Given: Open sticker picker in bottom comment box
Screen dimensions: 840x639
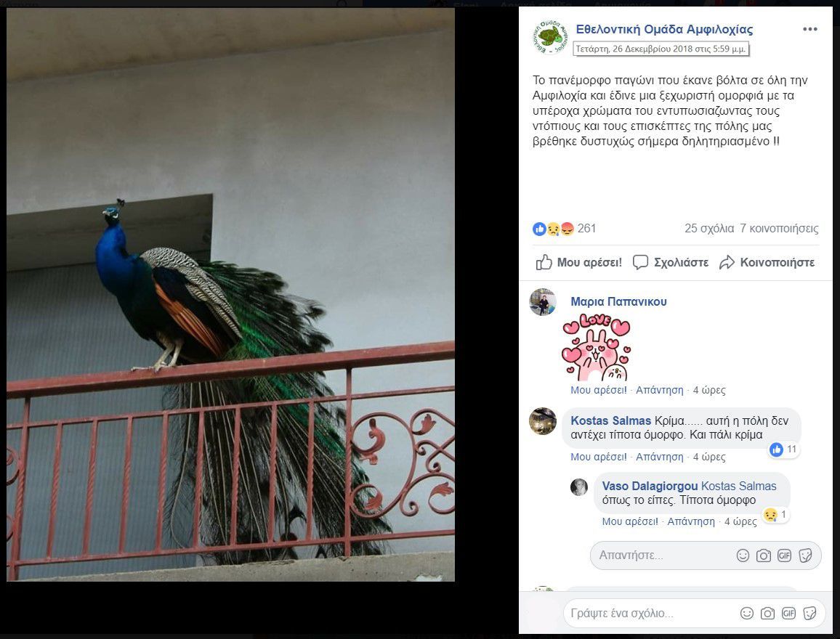Looking at the screenshot, I should (810, 614).
